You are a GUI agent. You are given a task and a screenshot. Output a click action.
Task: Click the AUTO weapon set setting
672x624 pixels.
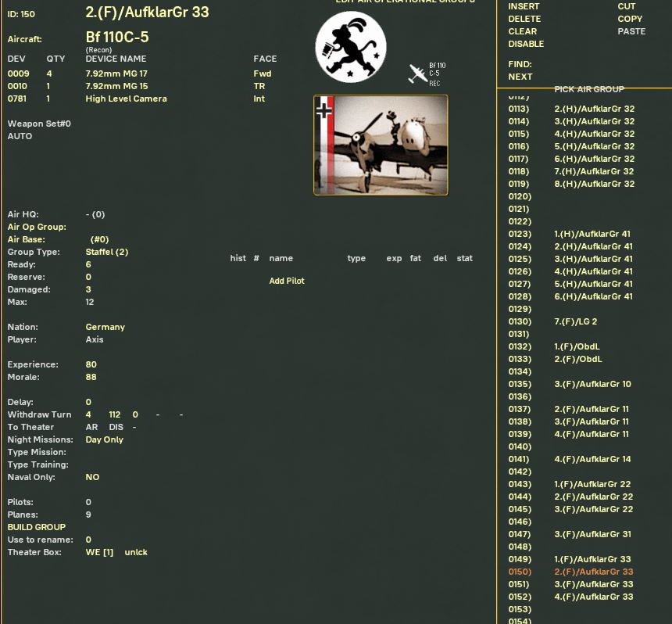(20, 136)
